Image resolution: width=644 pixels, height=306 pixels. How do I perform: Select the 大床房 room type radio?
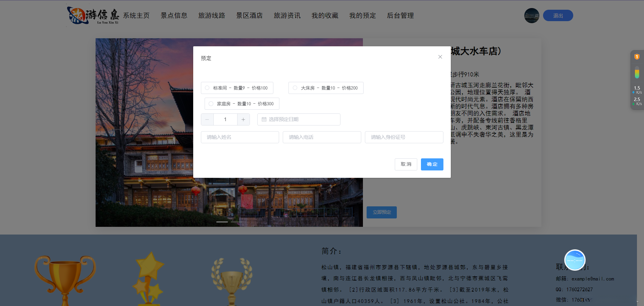tap(295, 88)
